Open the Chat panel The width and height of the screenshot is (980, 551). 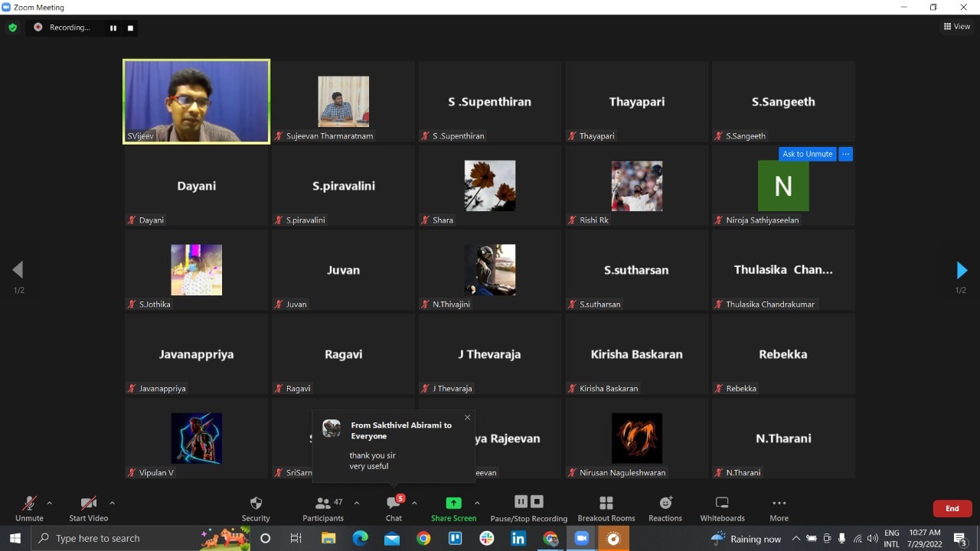pos(394,508)
